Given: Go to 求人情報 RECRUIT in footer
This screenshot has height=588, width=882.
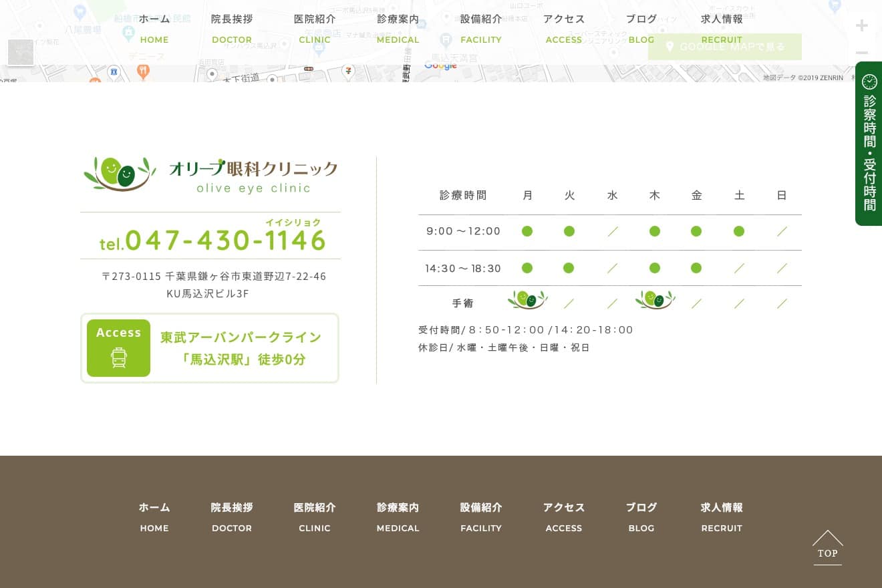Looking at the screenshot, I should (722, 517).
